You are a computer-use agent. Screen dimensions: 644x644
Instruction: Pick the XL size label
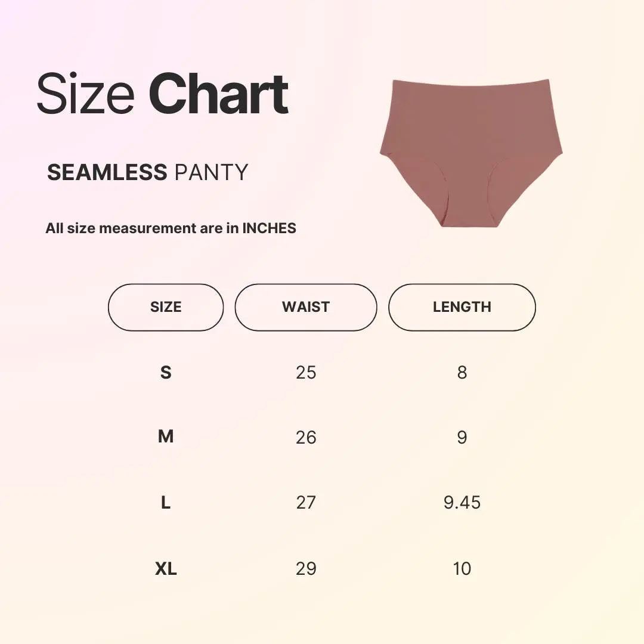[x=166, y=569]
